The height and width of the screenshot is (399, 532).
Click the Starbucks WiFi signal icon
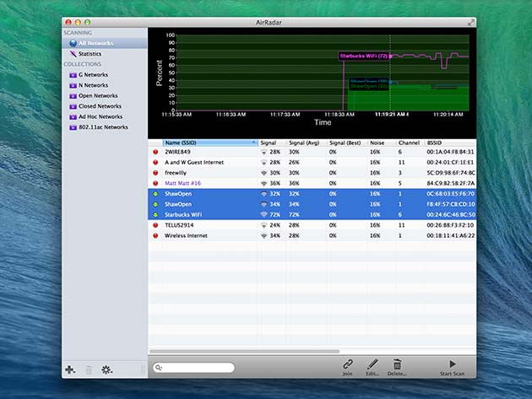(263, 214)
